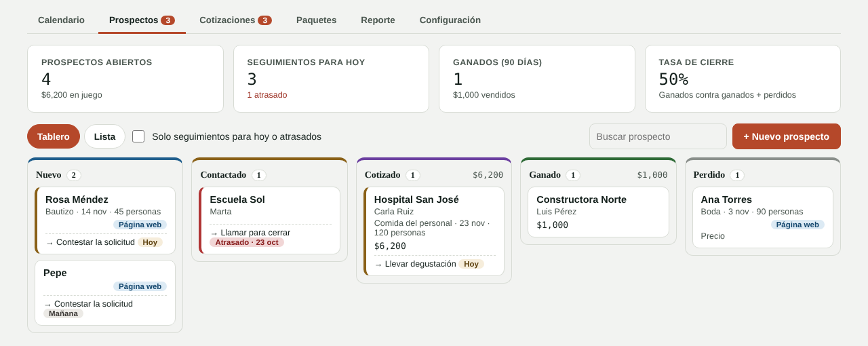The width and height of the screenshot is (868, 346).
Task: Click the Tasa de cierre summary card
Action: tap(743, 79)
